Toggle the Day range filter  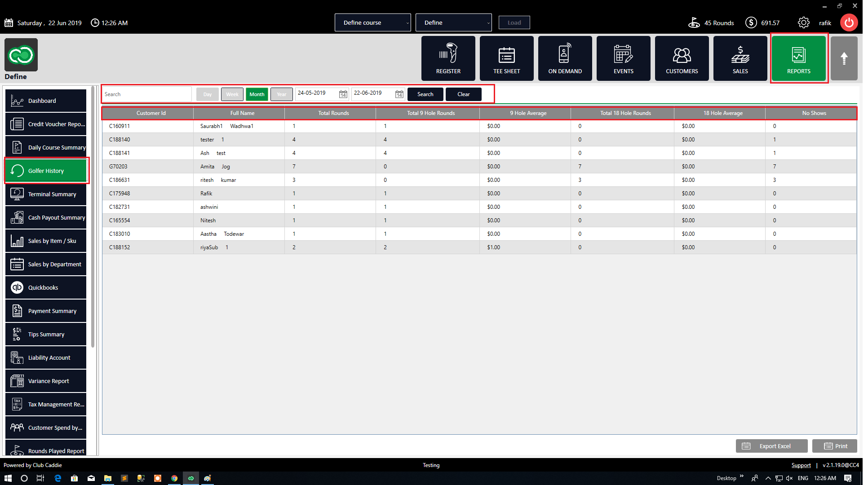coord(207,94)
